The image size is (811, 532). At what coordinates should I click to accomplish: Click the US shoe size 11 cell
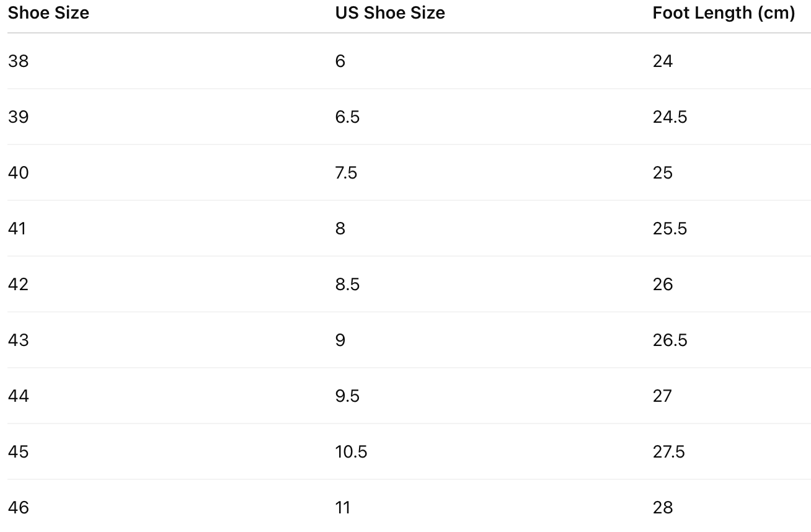(343, 507)
